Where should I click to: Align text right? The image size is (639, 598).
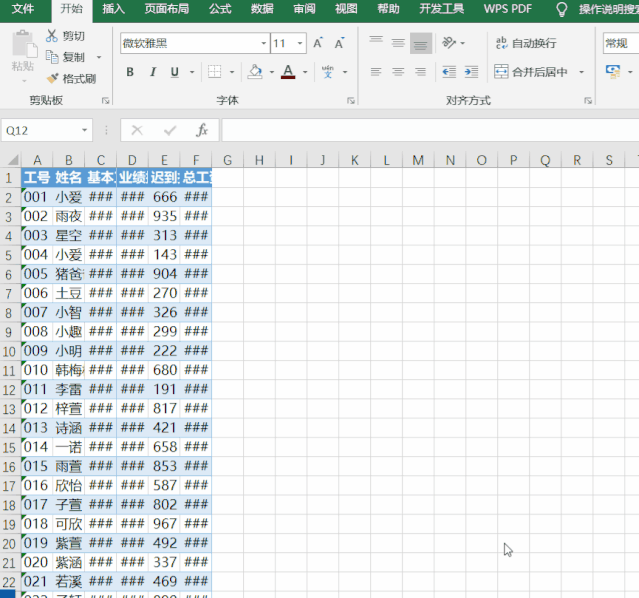(x=421, y=72)
